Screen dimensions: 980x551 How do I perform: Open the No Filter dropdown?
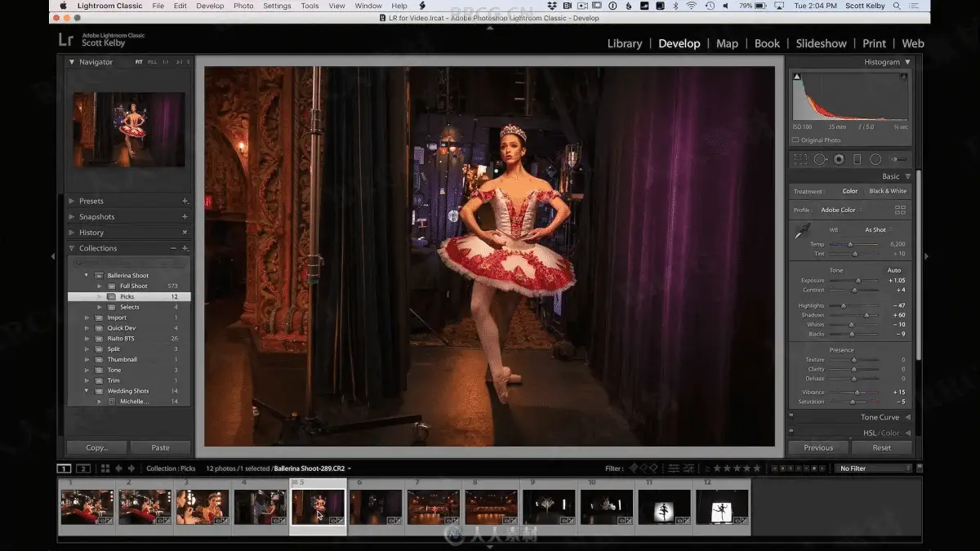coord(874,469)
